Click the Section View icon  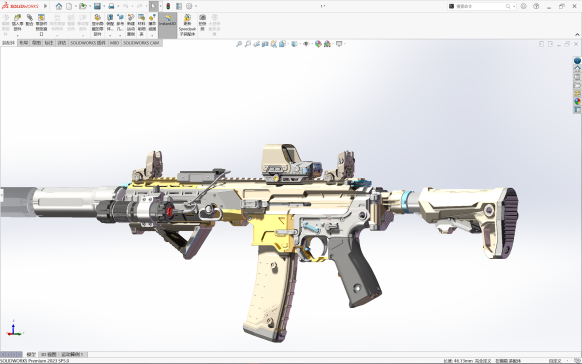pyautogui.click(x=265, y=44)
